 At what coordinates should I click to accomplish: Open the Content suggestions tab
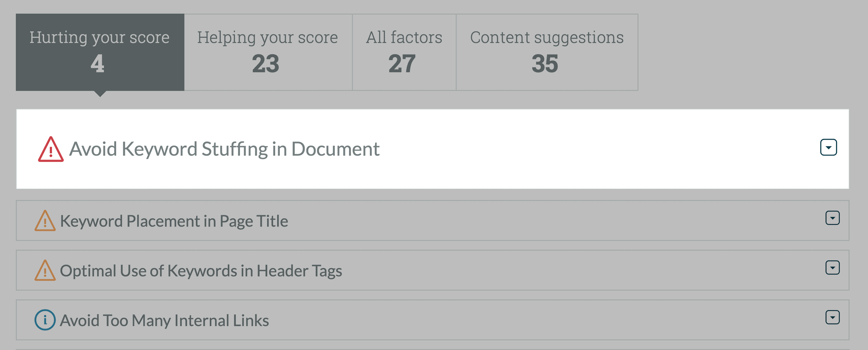pos(547,52)
